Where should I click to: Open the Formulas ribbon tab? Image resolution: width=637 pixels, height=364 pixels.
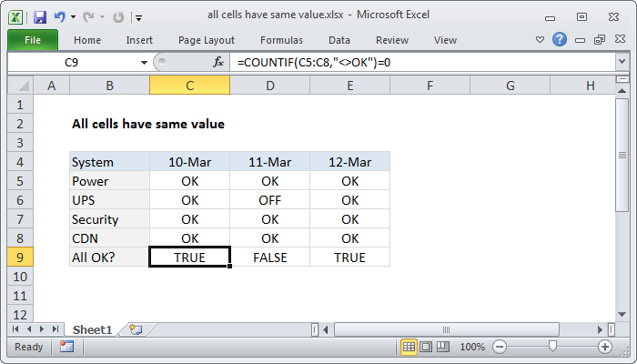click(x=281, y=40)
